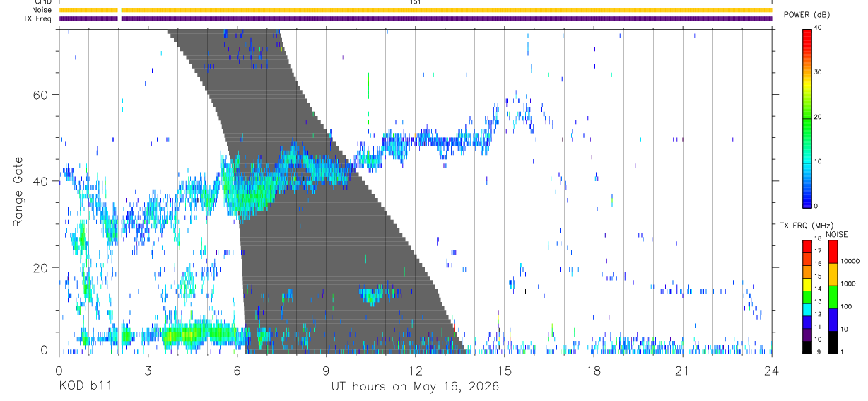Click the 'POWER (dB)' legend title

(807, 15)
